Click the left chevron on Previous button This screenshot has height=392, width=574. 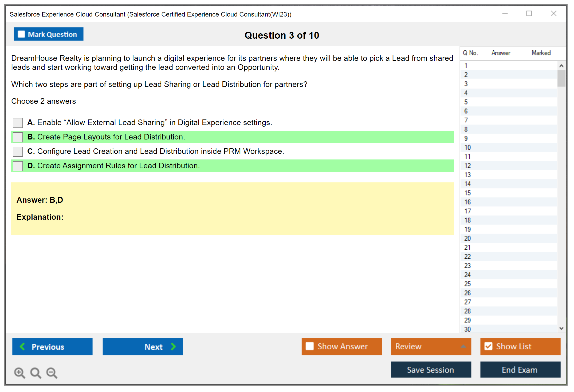point(22,347)
